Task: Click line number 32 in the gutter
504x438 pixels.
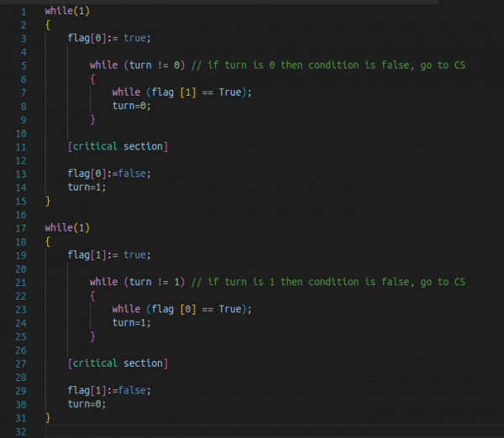Action: 21,431
